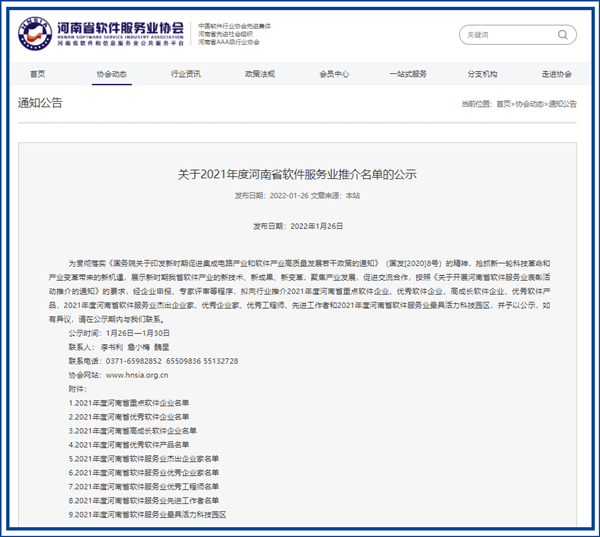Open attachment 4 优秀软件产品名单
600x537 pixels.
[129, 445]
